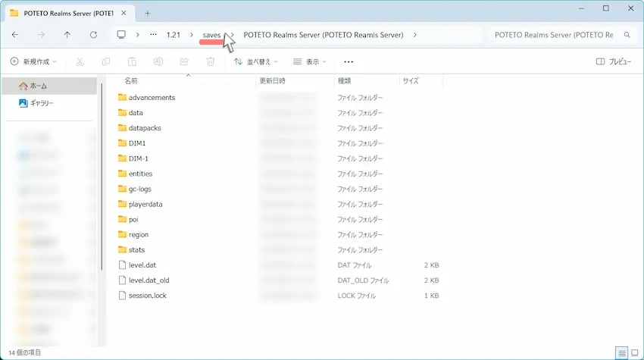644x360 pixels.
Task: Select ギャラリー in the sidebar
Action: click(x=41, y=102)
